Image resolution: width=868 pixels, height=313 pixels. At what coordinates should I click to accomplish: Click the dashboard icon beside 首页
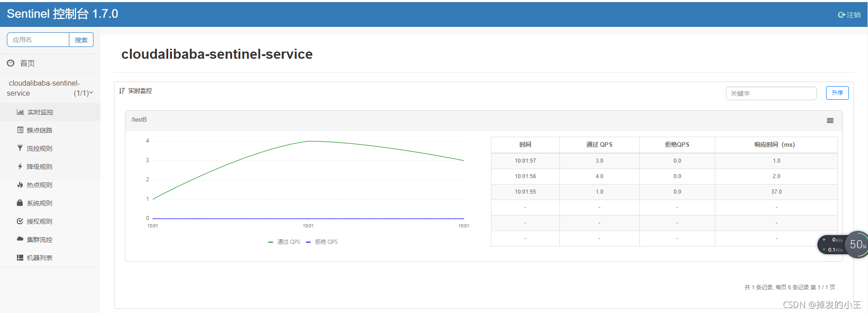coord(10,63)
